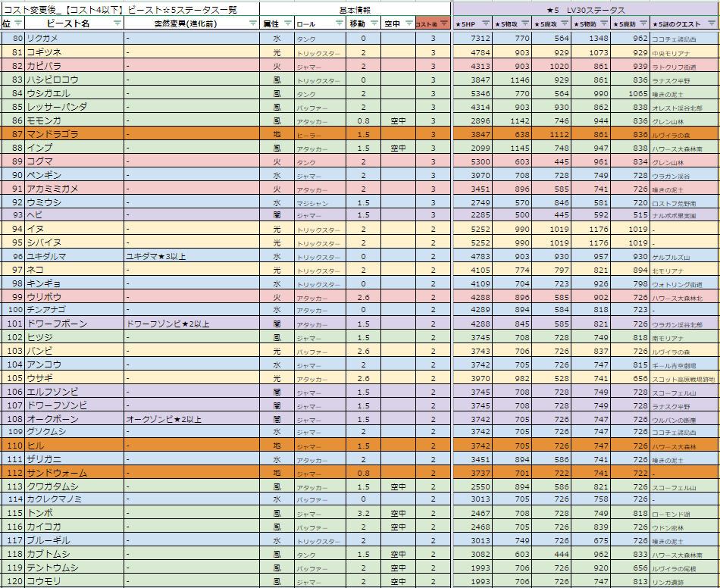Open the 位 rank column filter
This screenshot has height=588, width=720.
[17, 24]
